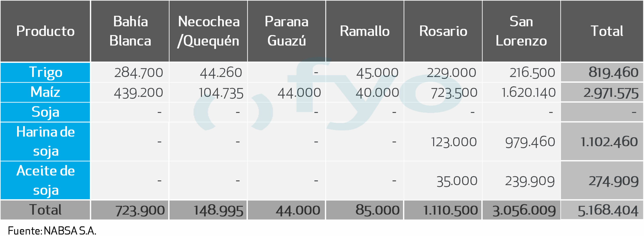The image size is (644, 236).
Task: Select the Trigo row label
Action: click(45, 72)
